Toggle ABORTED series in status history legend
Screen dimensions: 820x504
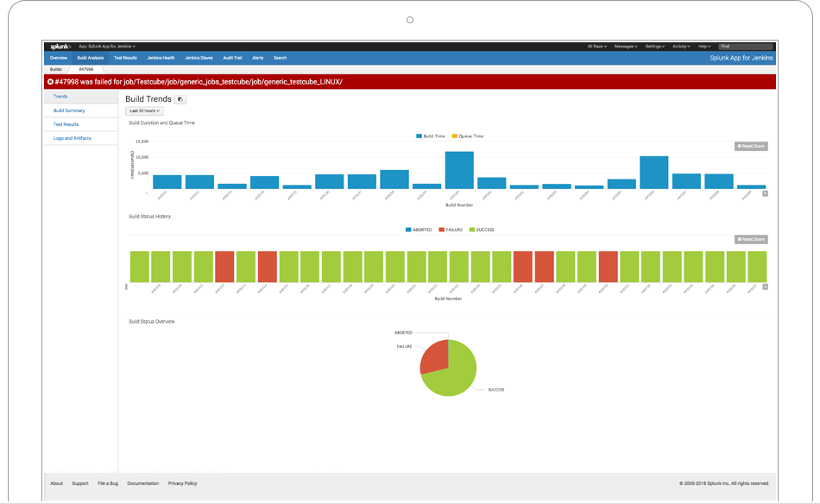tap(419, 230)
